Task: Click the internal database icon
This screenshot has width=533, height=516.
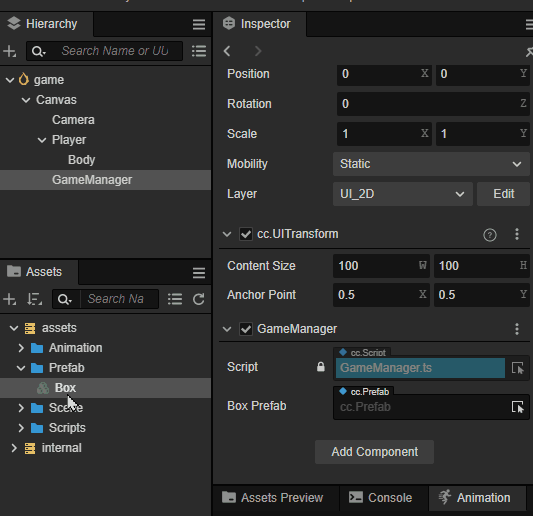Action: click(30, 448)
